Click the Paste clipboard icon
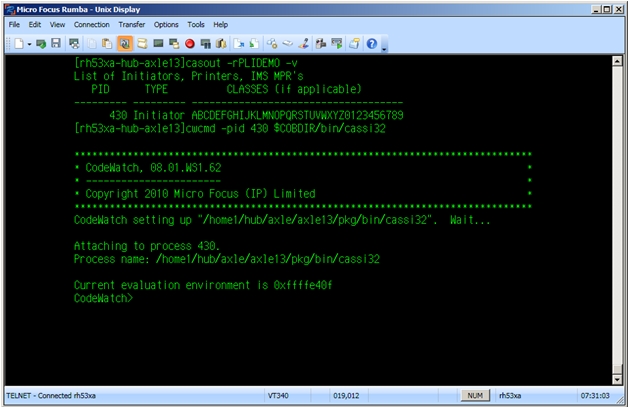This screenshot has width=628, height=407. (x=107, y=43)
